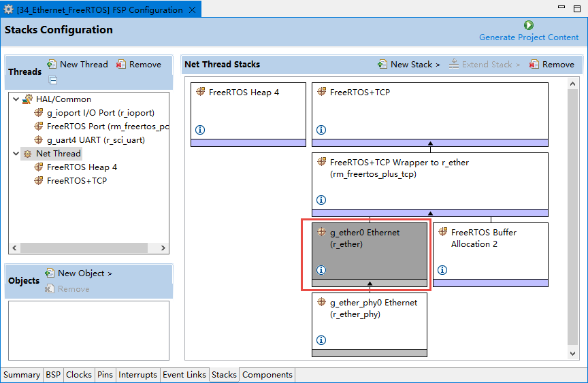
Task: Select g_ether0 Ethernet (r_ether) block
Action: 370,254
